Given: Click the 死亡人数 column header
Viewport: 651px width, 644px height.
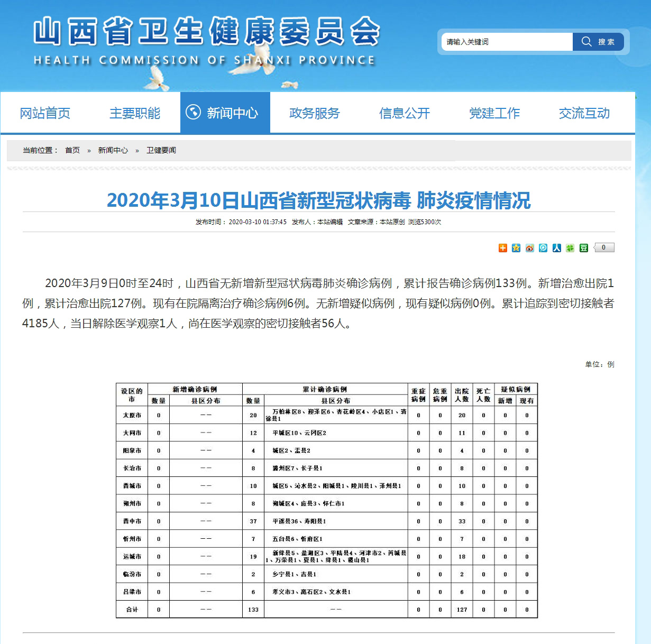Looking at the screenshot, I should (483, 395).
